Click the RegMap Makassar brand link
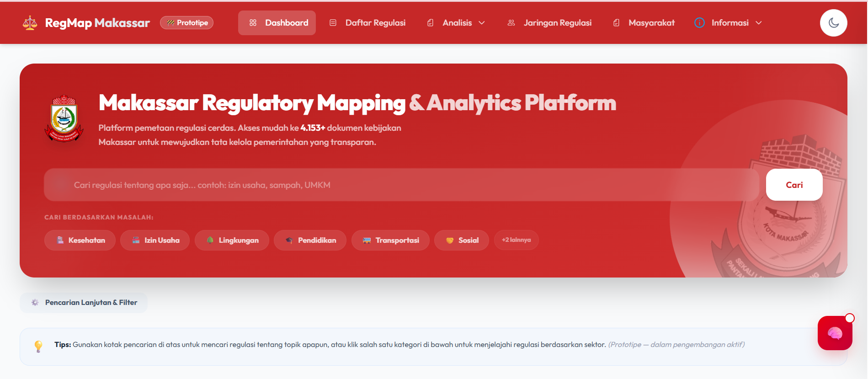 [x=86, y=23]
